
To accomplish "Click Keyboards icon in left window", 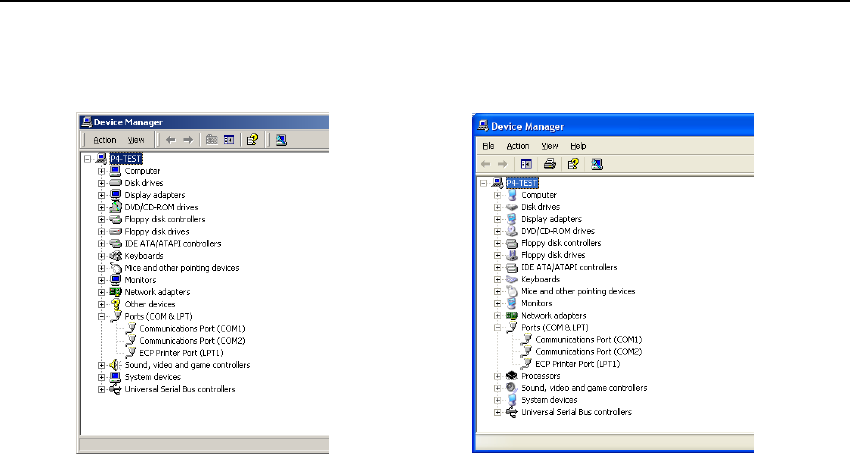I will [x=115, y=255].
